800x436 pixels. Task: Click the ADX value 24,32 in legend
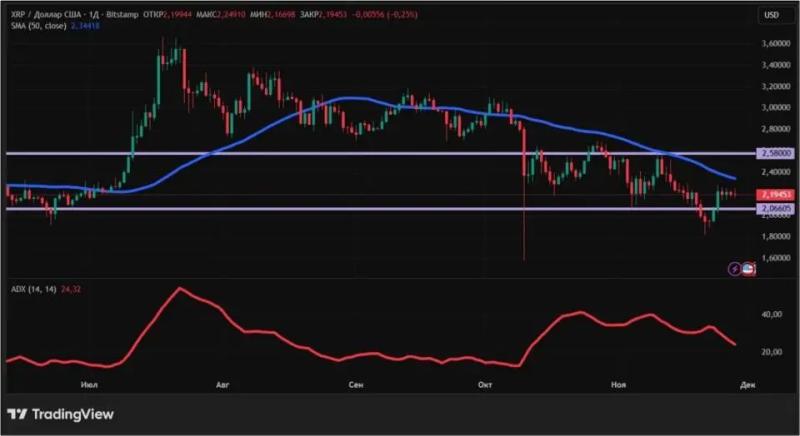pos(71,288)
